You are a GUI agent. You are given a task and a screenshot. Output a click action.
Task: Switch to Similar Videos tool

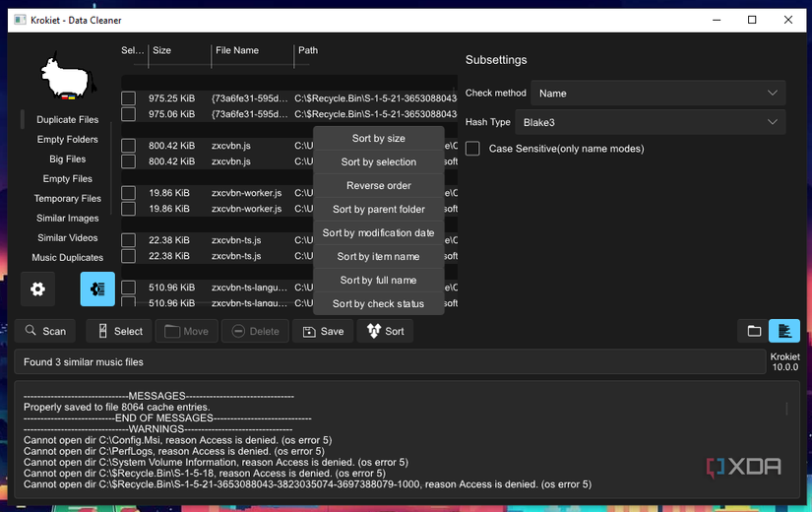pyautogui.click(x=67, y=238)
